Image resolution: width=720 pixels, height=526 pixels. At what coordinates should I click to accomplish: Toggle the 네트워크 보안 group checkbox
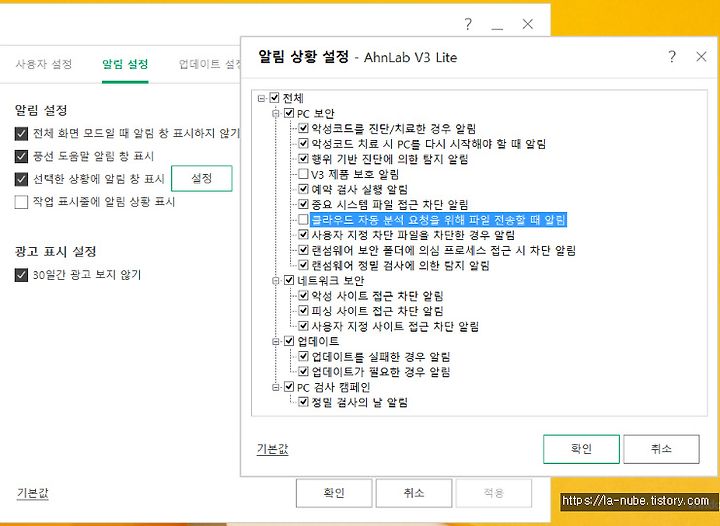tap(289, 280)
